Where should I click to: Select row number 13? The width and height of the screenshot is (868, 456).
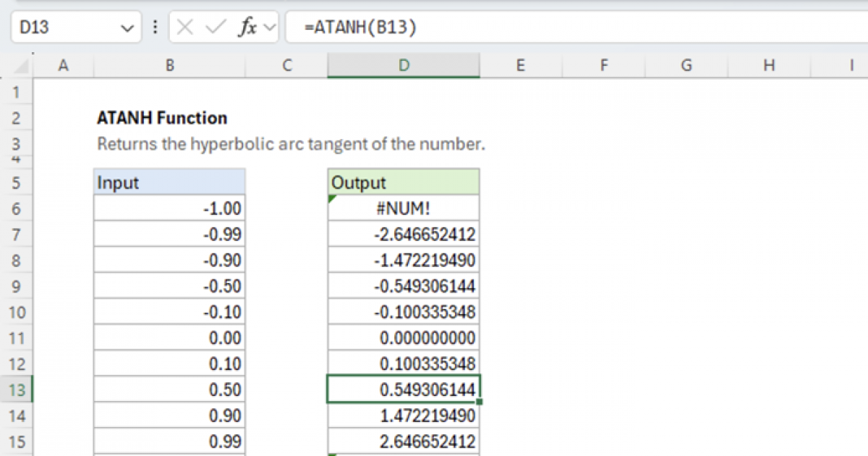pyautogui.click(x=17, y=389)
